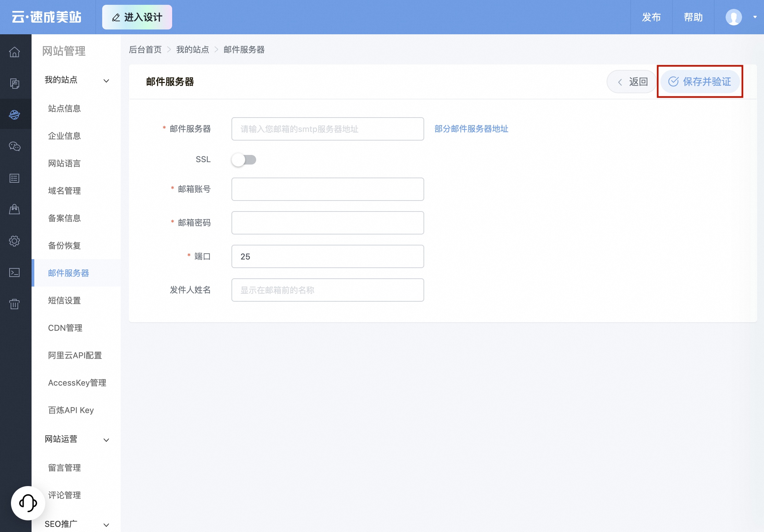Focus the 端口 field showing 25

328,256
